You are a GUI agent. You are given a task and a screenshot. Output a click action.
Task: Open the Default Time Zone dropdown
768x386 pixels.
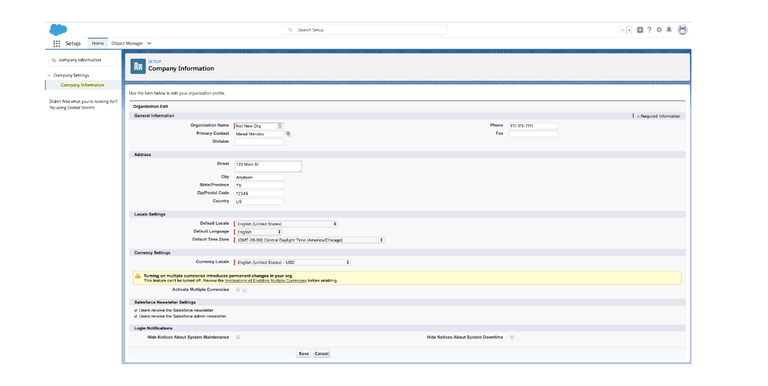point(309,240)
